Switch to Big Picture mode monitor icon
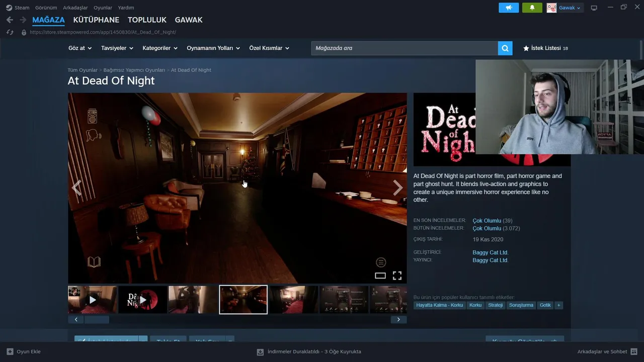The height and width of the screenshot is (362, 644). click(x=594, y=8)
